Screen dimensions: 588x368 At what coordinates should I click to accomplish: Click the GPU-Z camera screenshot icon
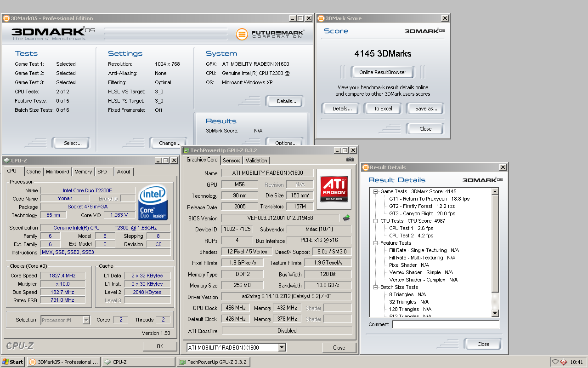[x=350, y=160]
